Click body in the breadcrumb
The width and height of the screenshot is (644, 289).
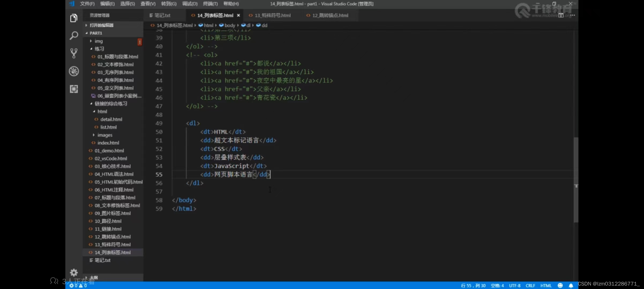[x=227, y=25]
